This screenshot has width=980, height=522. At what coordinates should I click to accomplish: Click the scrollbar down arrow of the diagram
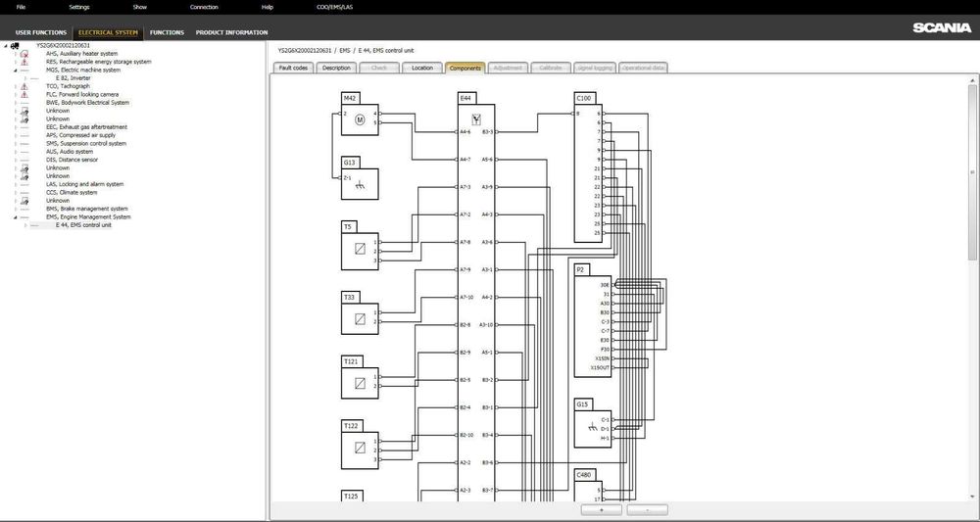[972, 498]
